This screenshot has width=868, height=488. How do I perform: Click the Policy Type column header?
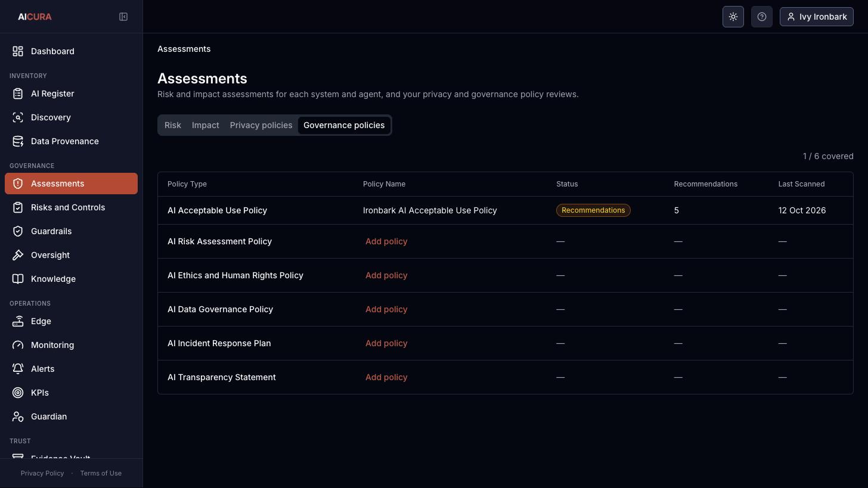pos(187,184)
